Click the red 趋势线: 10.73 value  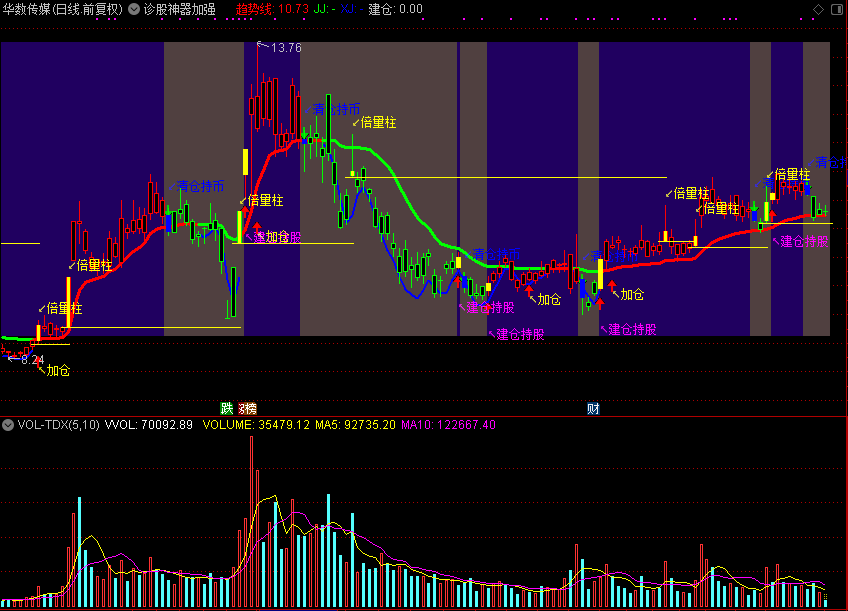click(273, 9)
